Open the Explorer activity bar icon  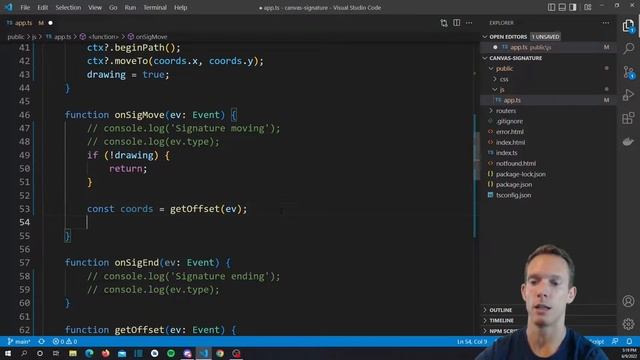click(628, 26)
